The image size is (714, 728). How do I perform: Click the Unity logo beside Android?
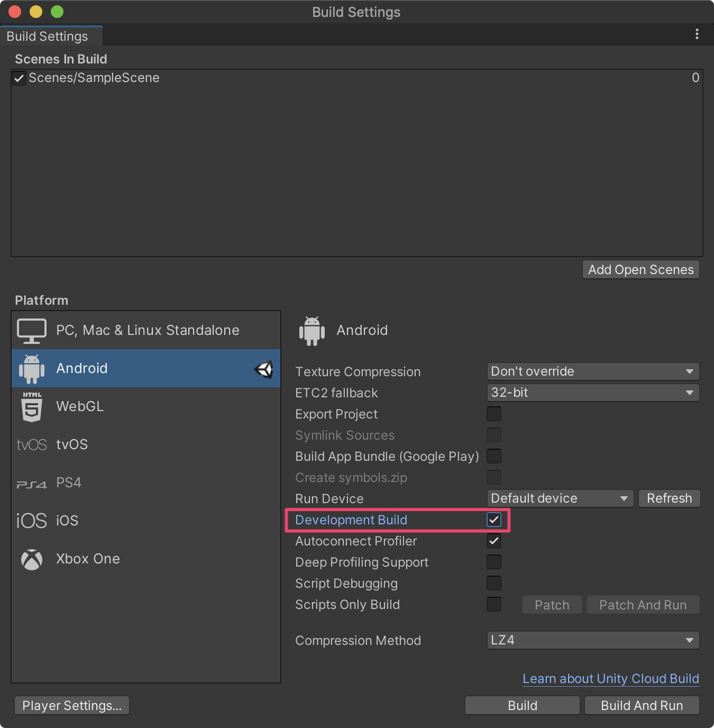(264, 369)
